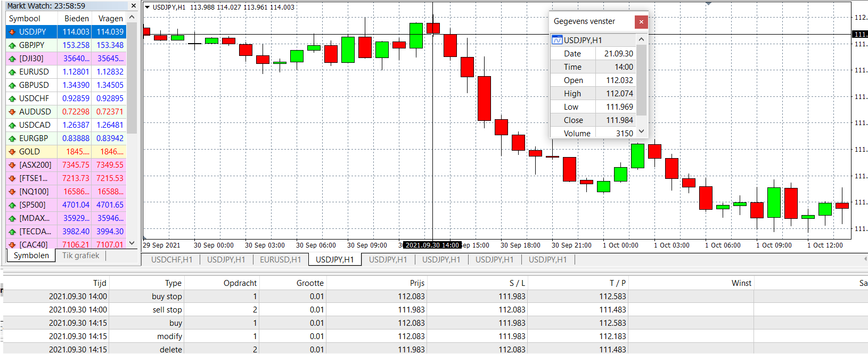Switch to the Symbolen tab
This screenshot has height=354, width=868.
pyautogui.click(x=31, y=256)
